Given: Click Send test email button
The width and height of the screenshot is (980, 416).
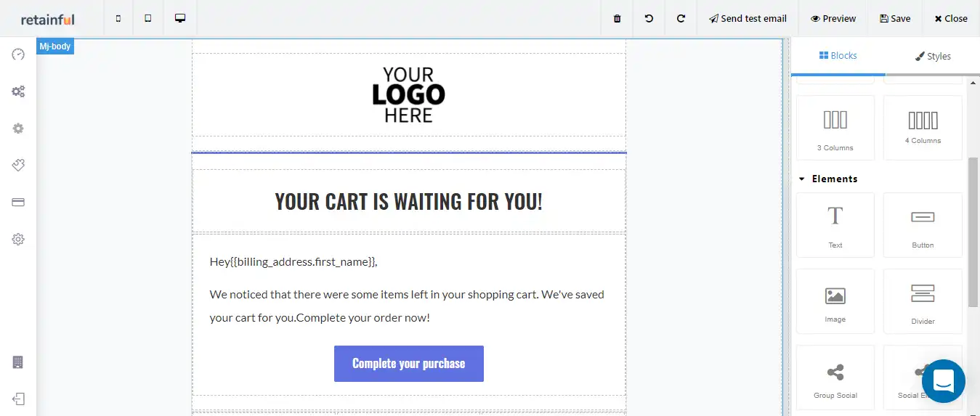Looking at the screenshot, I should pyautogui.click(x=748, y=18).
